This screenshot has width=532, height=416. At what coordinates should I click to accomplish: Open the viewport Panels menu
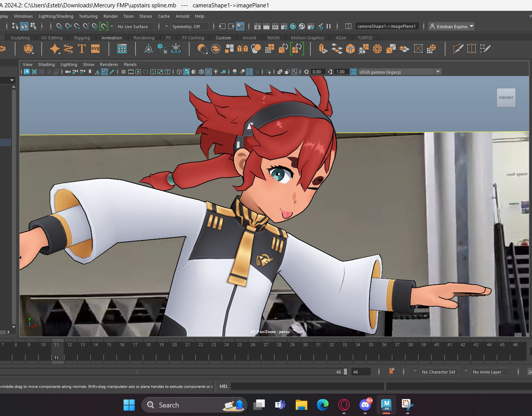click(x=130, y=64)
